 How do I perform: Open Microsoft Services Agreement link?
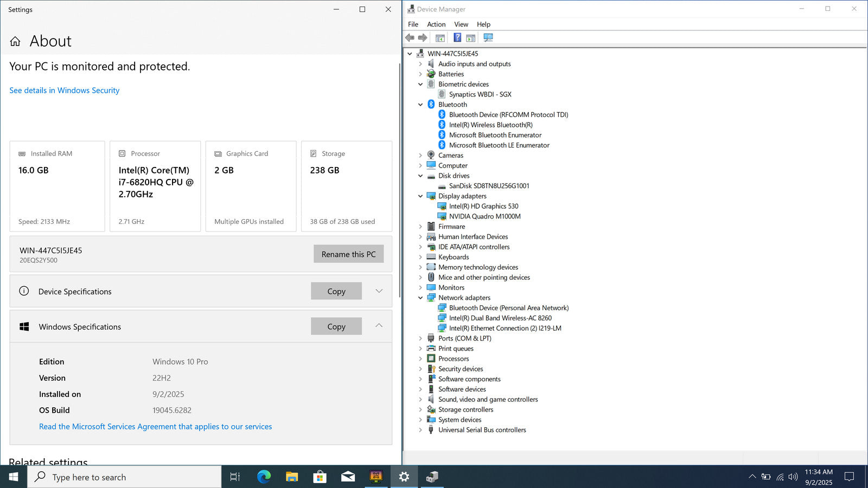(155, 427)
